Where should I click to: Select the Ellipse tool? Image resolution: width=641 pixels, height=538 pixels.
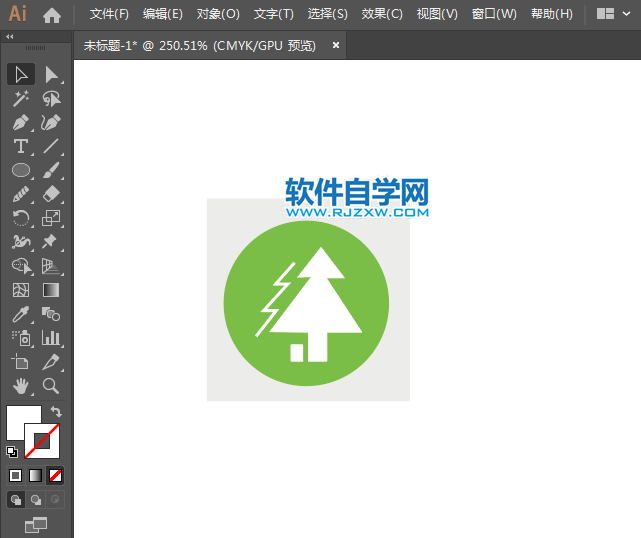[21, 170]
